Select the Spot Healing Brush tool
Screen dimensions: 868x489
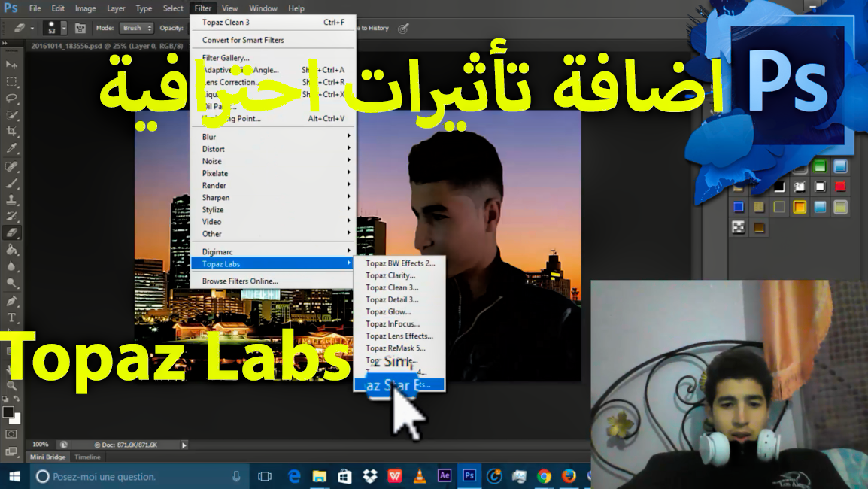point(11,167)
